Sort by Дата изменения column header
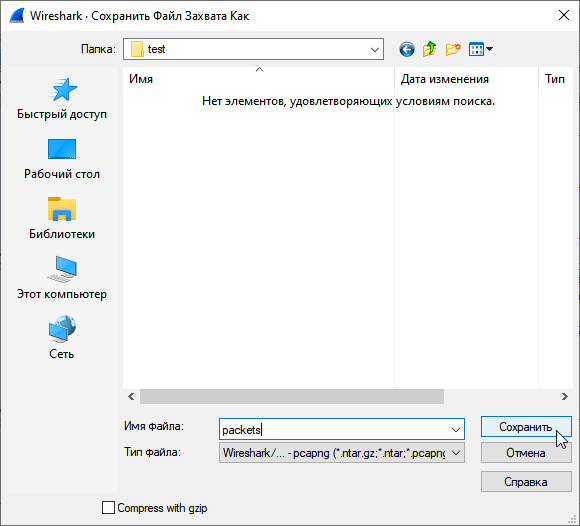The width and height of the screenshot is (580, 526). pyautogui.click(x=466, y=79)
